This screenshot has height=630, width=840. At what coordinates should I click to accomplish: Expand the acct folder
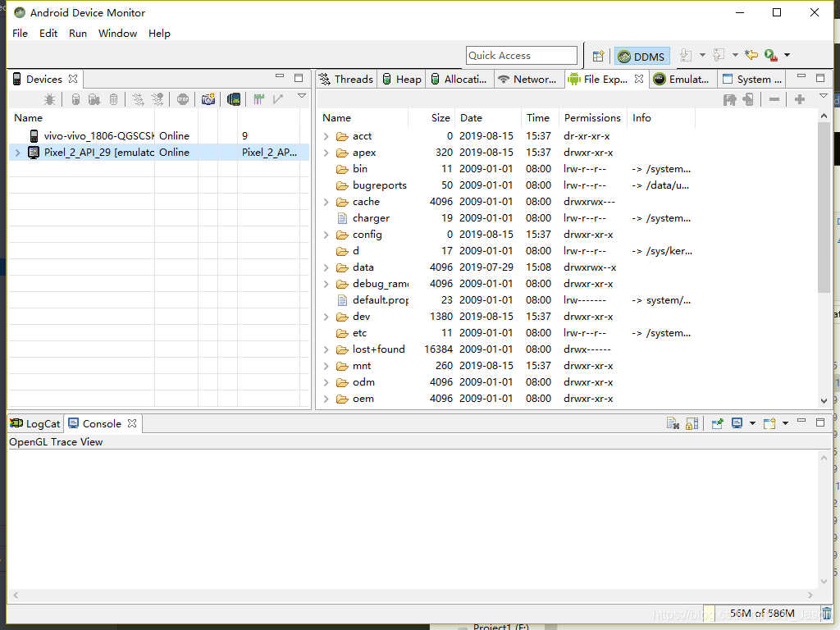point(326,137)
